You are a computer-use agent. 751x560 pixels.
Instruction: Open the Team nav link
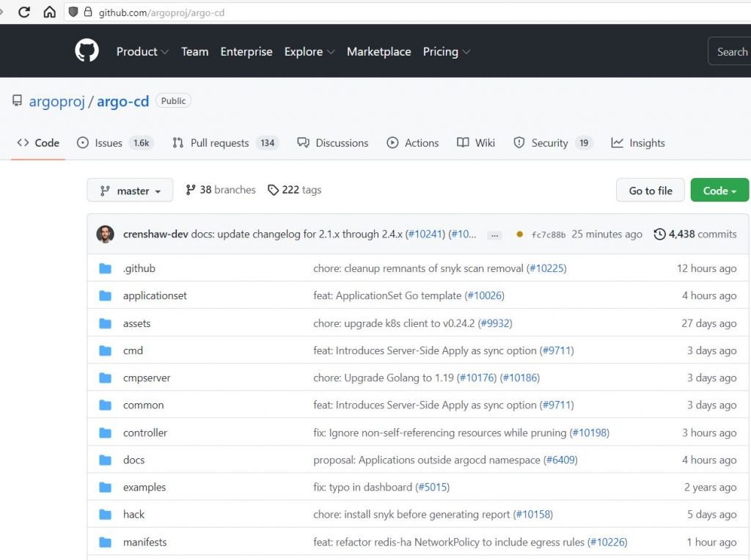194,52
